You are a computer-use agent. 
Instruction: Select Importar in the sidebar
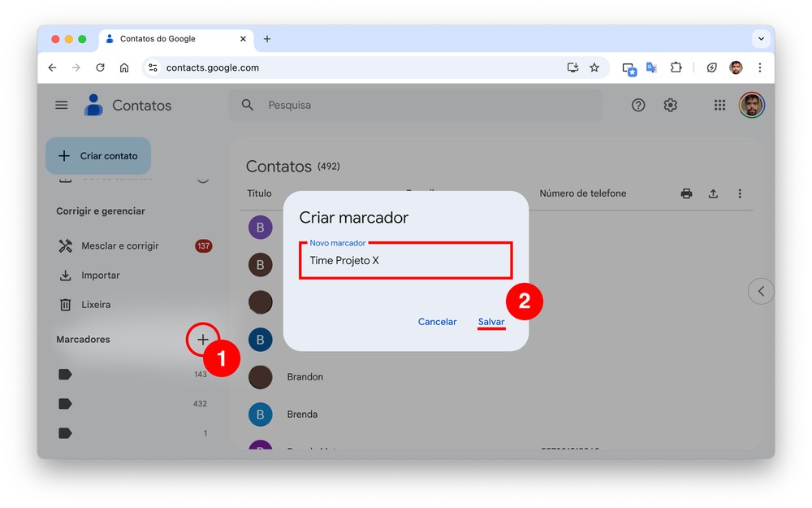tap(100, 276)
